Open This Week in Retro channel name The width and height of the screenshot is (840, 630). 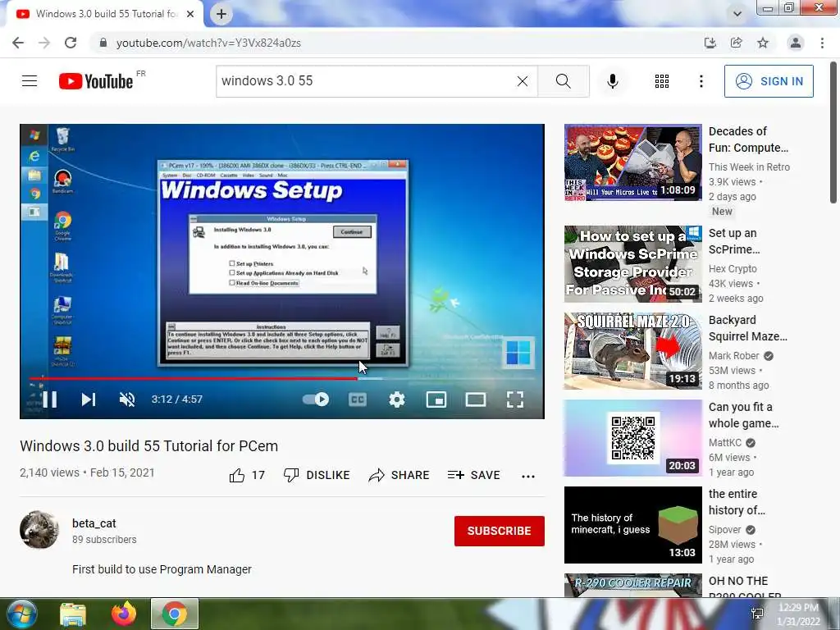pos(750,167)
